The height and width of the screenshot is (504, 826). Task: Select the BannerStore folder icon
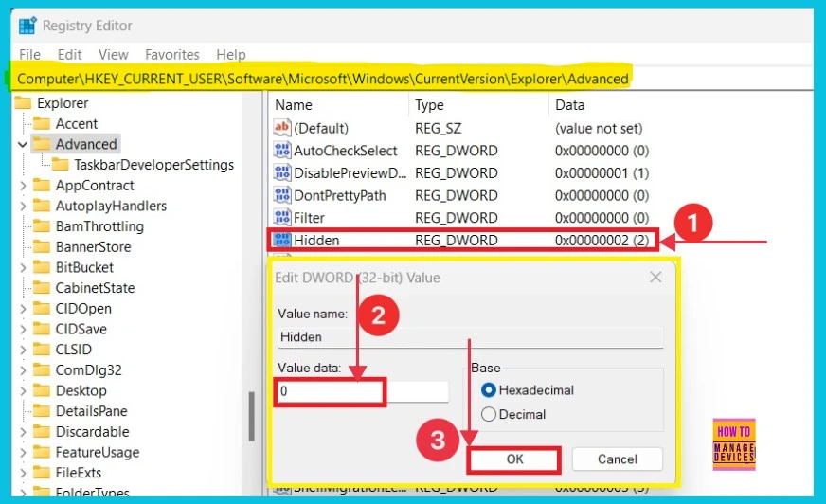coord(42,246)
